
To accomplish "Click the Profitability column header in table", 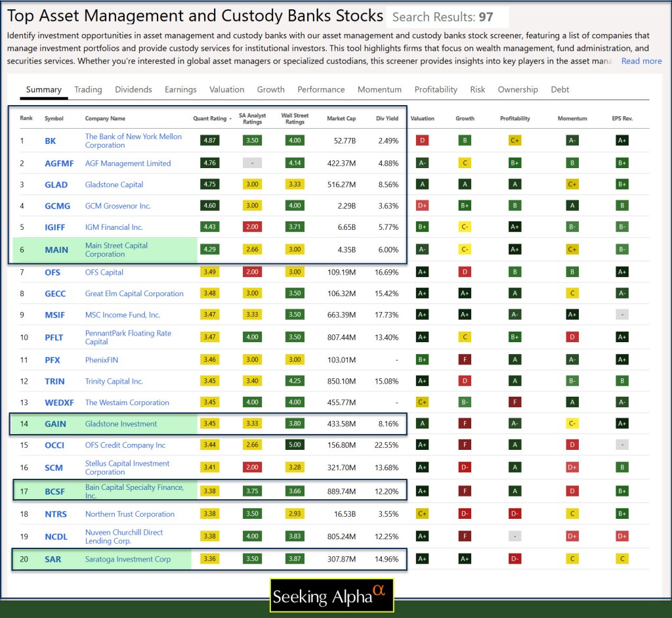I will [515, 119].
